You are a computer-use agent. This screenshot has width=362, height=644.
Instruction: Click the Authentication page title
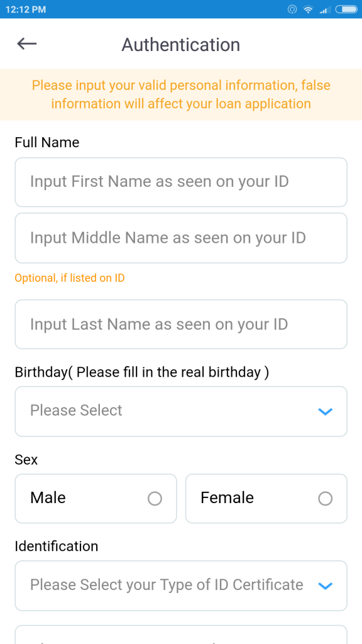180,45
